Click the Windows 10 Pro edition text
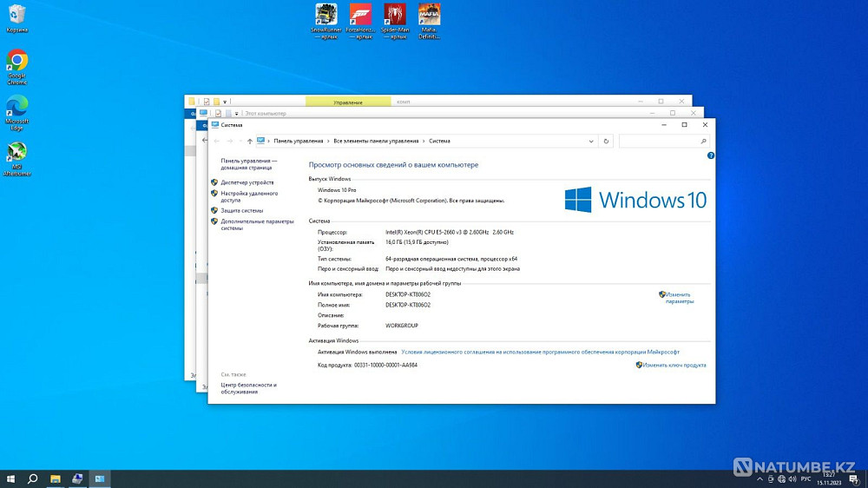The height and width of the screenshot is (488, 868). pos(337,190)
